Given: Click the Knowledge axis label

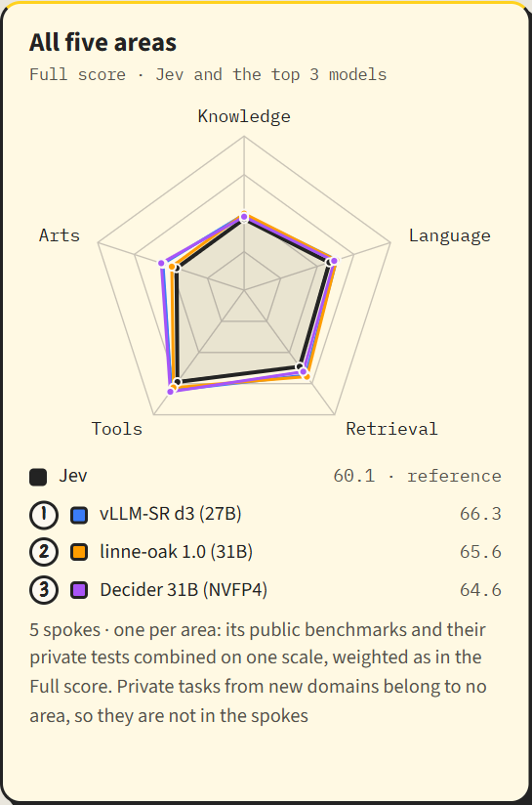Looking at the screenshot, I should click(x=244, y=116).
